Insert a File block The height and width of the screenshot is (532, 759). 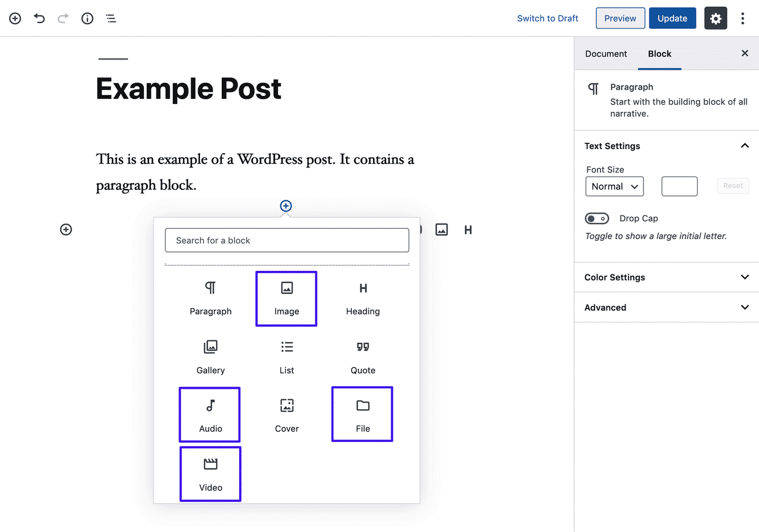(x=362, y=414)
